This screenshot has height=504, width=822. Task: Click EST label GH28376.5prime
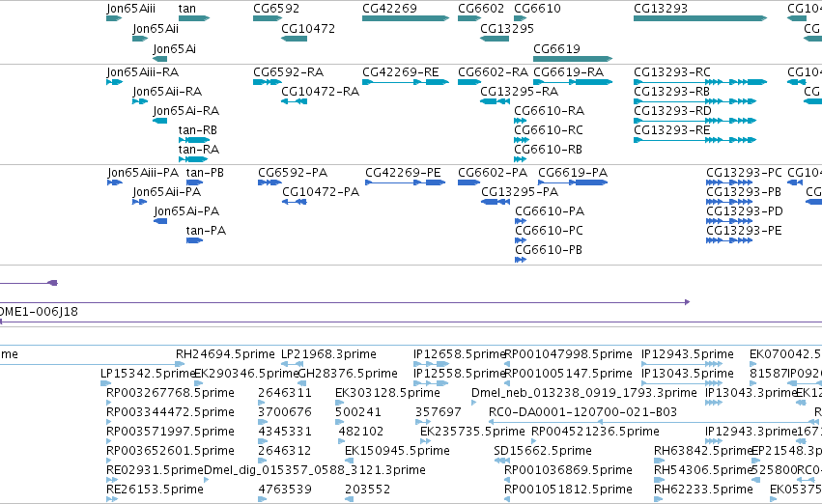[348, 374]
